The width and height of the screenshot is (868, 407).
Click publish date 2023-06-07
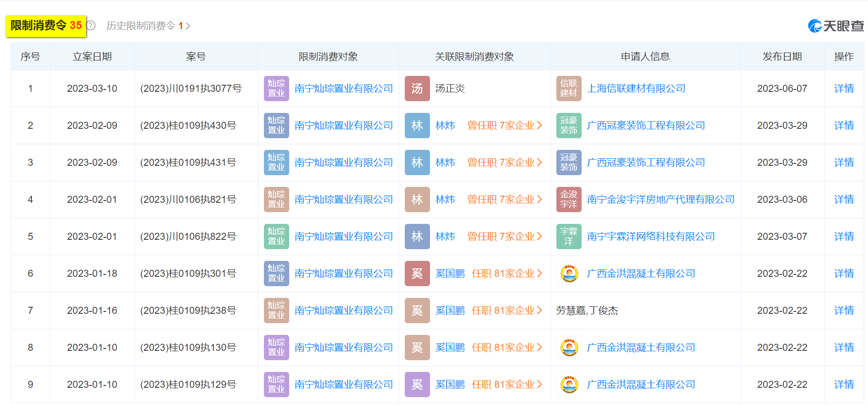[x=782, y=89]
